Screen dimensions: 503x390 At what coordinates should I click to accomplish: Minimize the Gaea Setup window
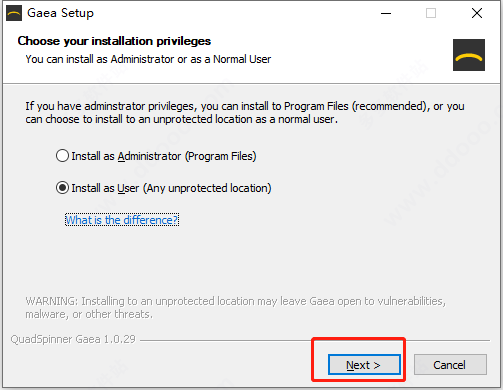(386, 13)
